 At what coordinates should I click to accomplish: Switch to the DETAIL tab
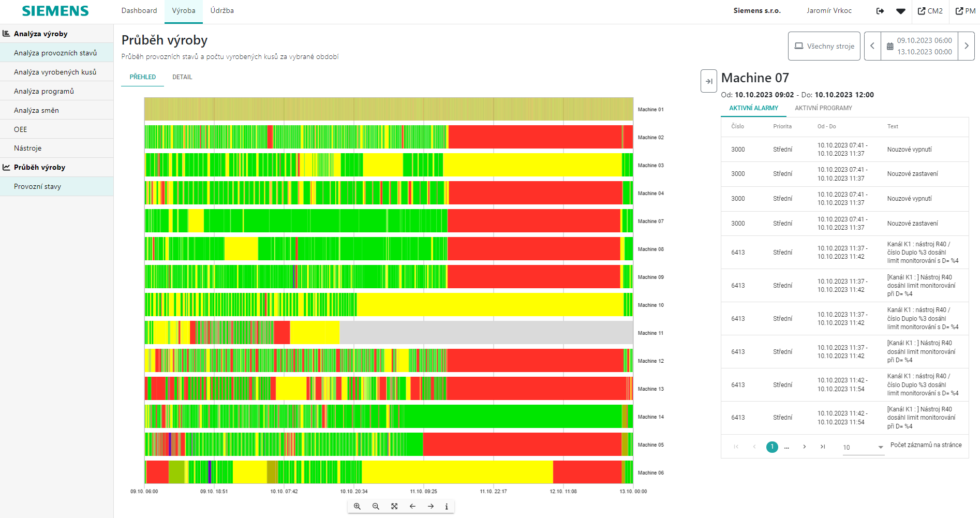click(182, 77)
